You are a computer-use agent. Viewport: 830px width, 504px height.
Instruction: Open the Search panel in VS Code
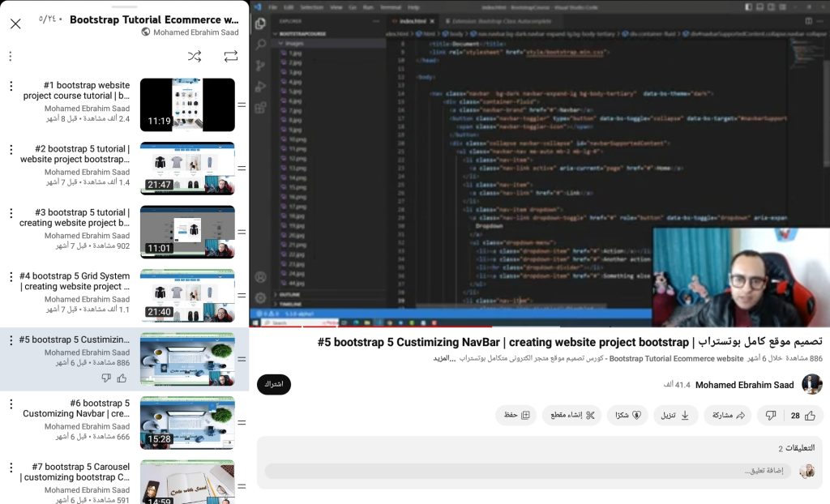(x=259, y=45)
